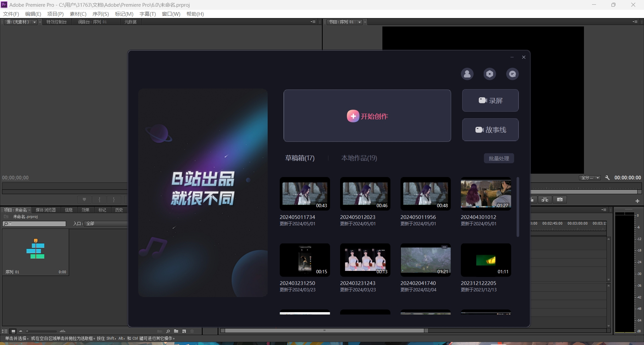644x345 pixels.
Task: Click the 开始创作 button
Action: point(367,116)
